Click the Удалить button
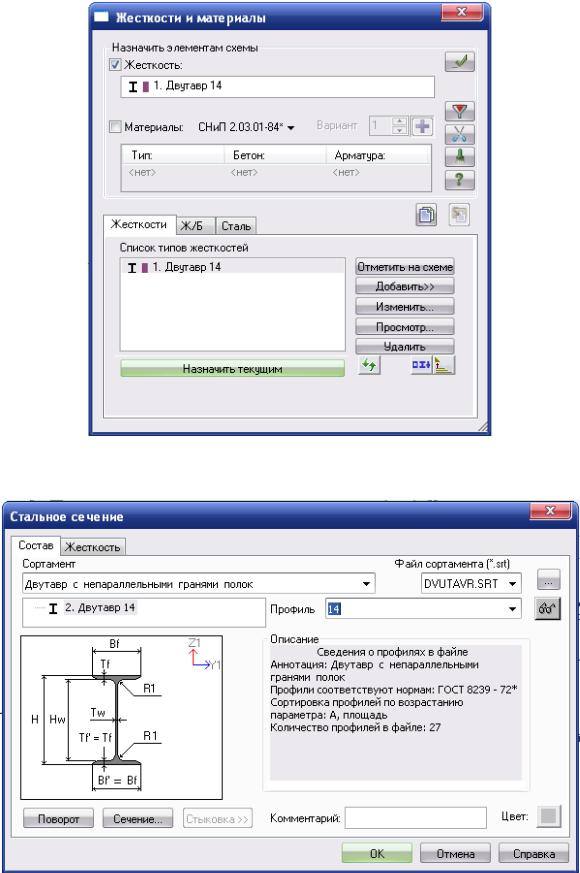Image resolution: width=580 pixels, height=873 pixels. [405, 347]
